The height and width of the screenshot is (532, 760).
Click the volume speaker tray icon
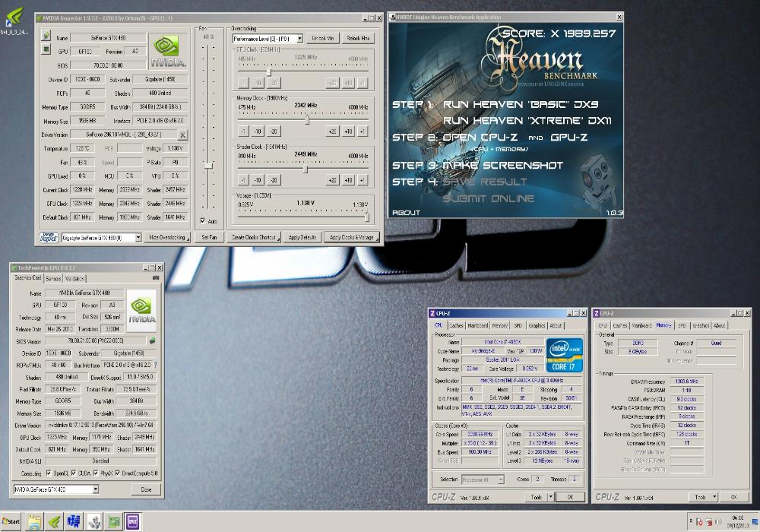(718, 522)
